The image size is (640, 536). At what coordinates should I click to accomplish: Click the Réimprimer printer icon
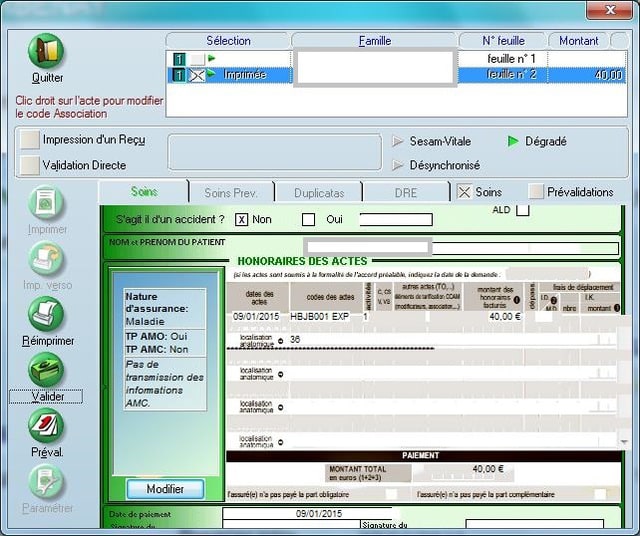pyautogui.click(x=46, y=314)
